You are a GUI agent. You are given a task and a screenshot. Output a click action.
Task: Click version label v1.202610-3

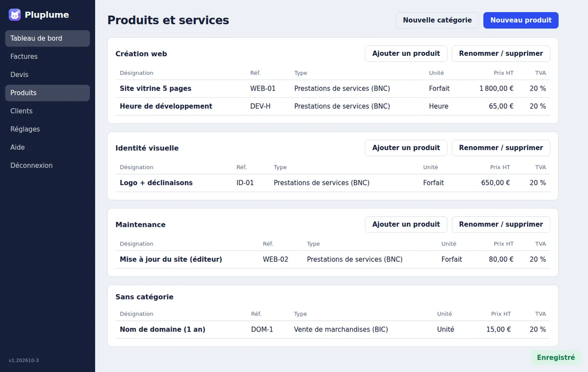(23, 361)
